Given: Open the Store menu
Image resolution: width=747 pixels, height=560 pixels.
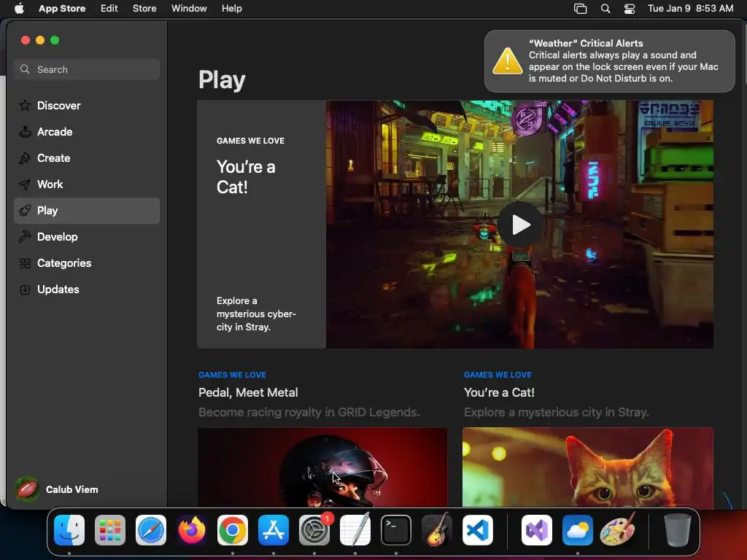Looking at the screenshot, I should 144,8.
